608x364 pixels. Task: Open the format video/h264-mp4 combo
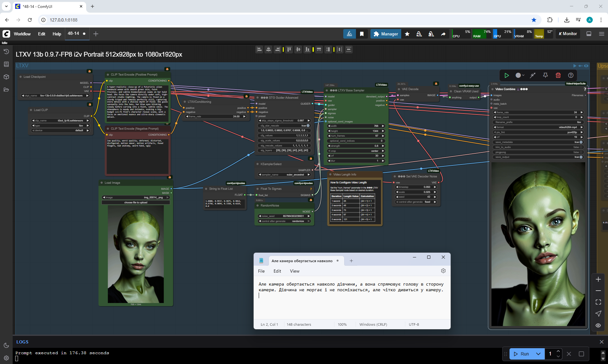[538, 127]
